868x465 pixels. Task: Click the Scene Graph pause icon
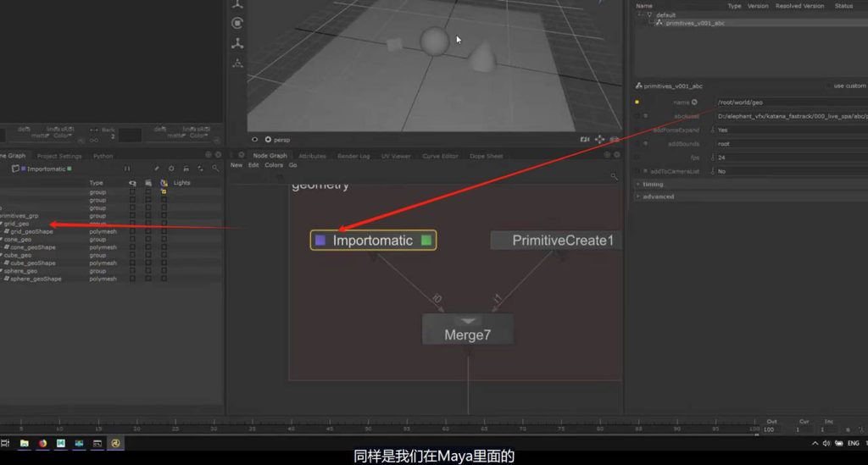click(127, 169)
